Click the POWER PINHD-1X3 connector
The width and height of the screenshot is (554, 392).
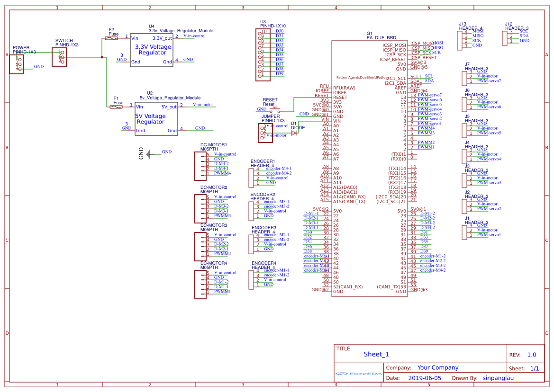[x=17, y=62]
